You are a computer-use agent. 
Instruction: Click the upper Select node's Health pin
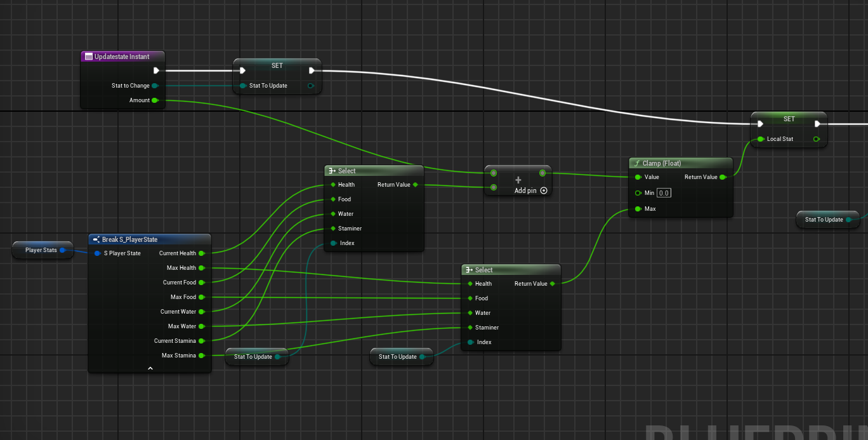click(x=332, y=185)
